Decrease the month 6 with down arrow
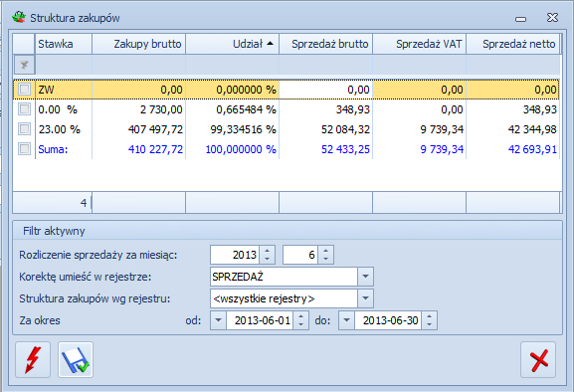Viewport: 574px width, 392px height. point(326,259)
